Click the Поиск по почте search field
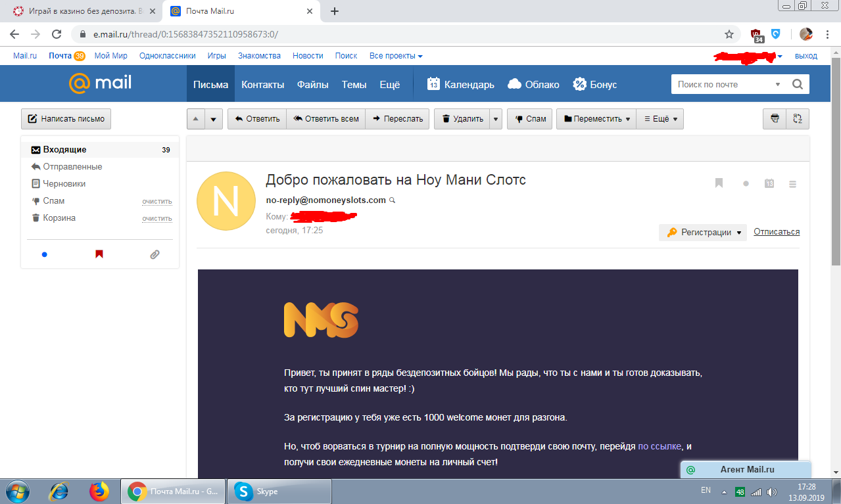Screen dimensions: 841x504 click(723, 84)
